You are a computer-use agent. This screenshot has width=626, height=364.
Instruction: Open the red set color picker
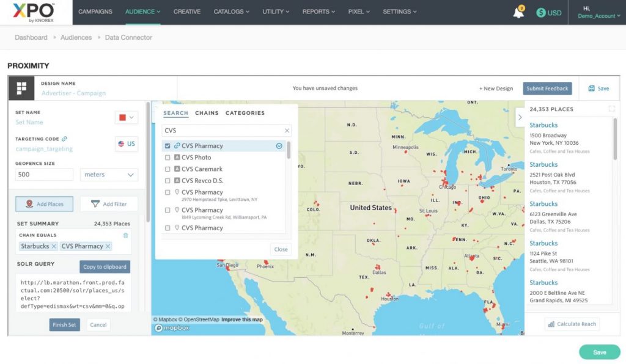126,117
